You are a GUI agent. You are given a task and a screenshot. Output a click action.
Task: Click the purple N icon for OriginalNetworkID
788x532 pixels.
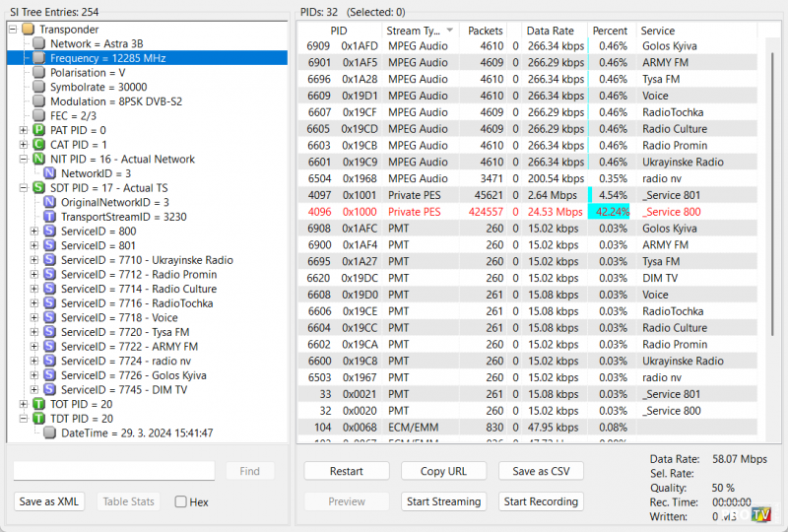point(50,202)
